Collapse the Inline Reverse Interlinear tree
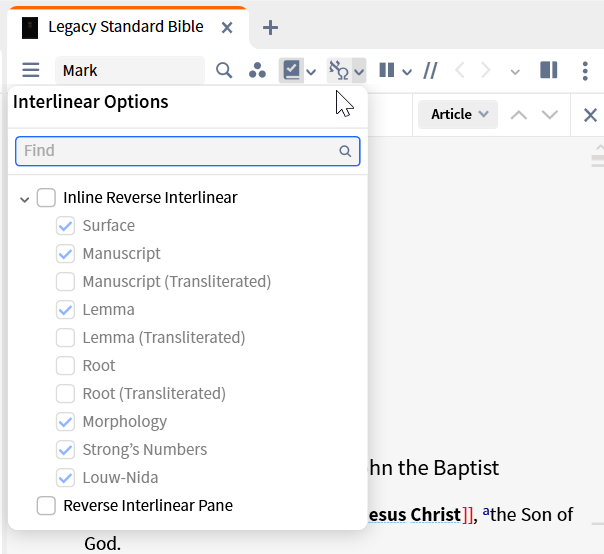The width and height of the screenshot is (604, 554). (x=25, y=199)
